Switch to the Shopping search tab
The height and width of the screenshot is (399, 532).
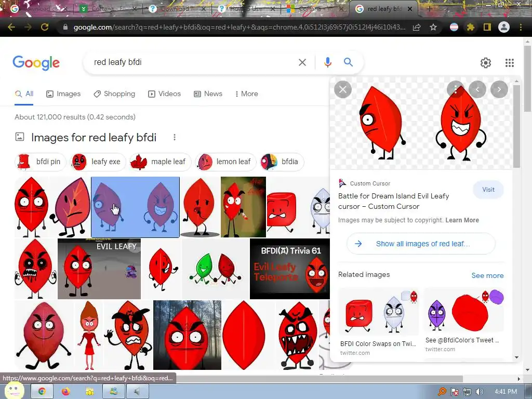click(114, 94)
